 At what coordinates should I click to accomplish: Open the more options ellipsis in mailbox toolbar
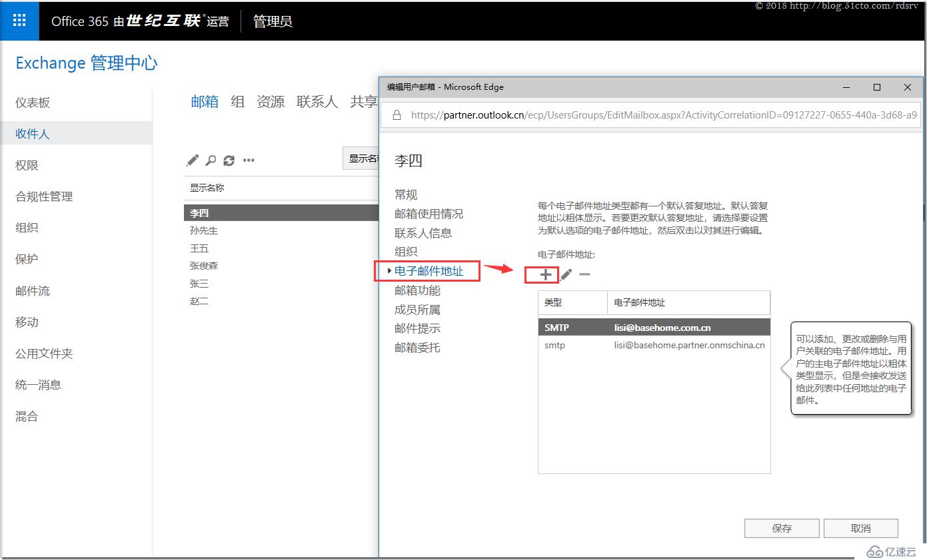point(249,160)
